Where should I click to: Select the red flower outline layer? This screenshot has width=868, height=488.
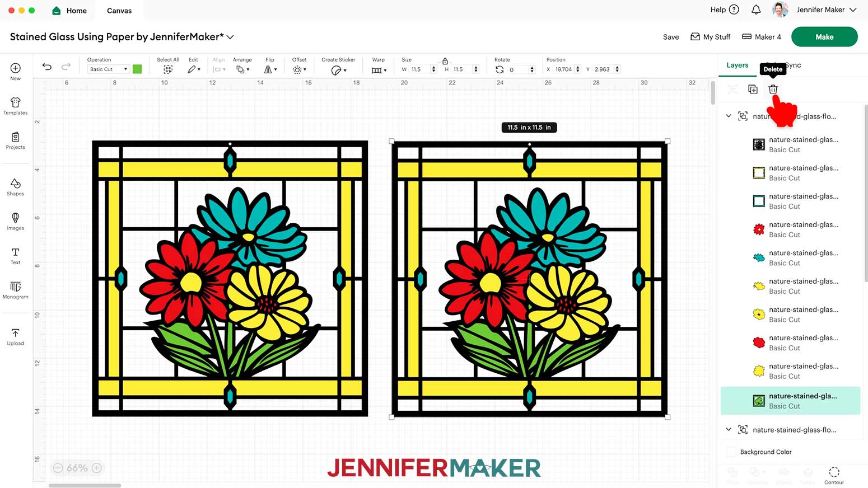click(x=791, y=229)
